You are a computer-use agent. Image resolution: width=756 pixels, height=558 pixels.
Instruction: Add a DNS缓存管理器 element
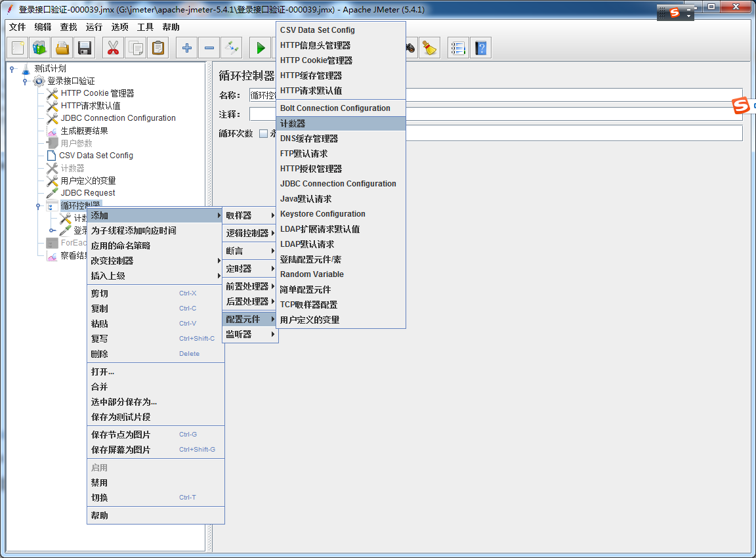pos(341,139)
